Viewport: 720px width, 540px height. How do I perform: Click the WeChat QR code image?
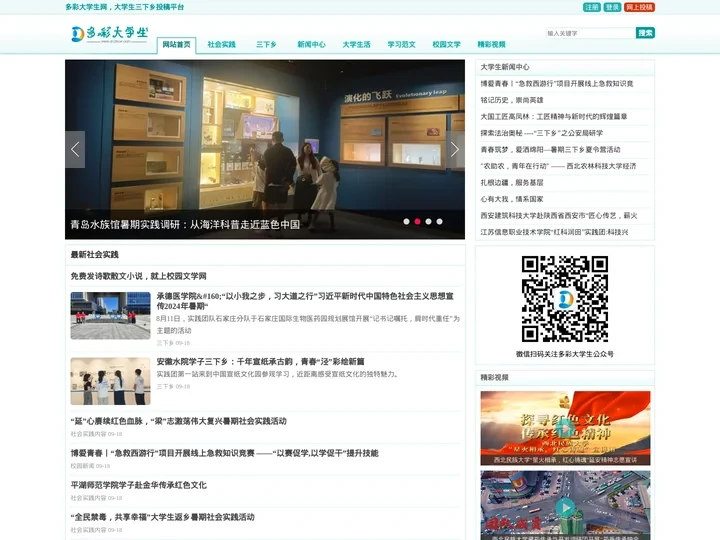(565, 299)
